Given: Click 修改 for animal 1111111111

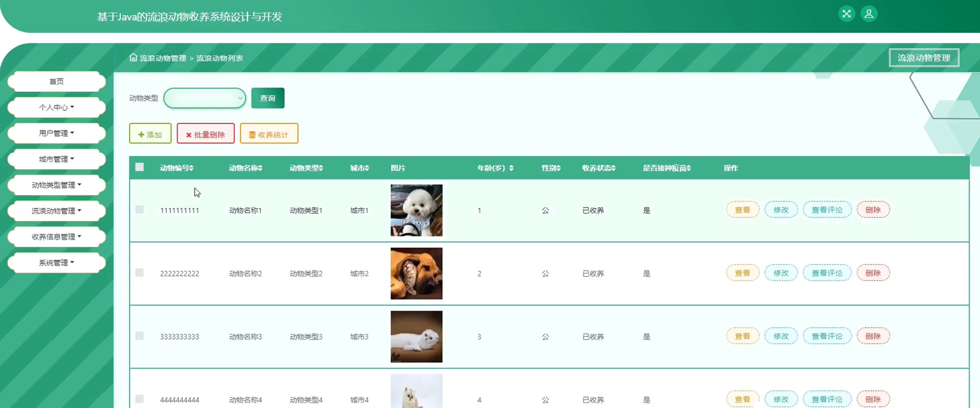Looking at the screenshot, I should click(781, 209).
